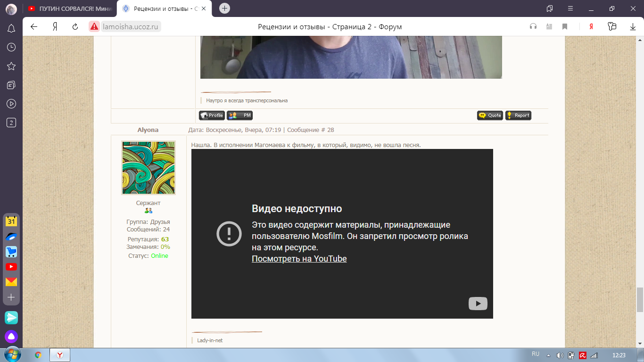Viewport: 644px width, 362px height.
Task: Click Alyona's swirl avatar image
Action: click(149, 168)
